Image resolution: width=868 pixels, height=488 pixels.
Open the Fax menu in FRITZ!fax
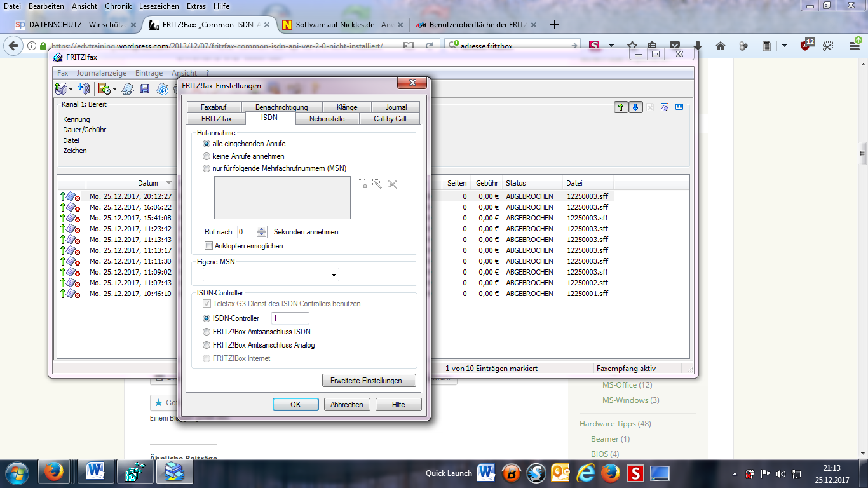63,73
